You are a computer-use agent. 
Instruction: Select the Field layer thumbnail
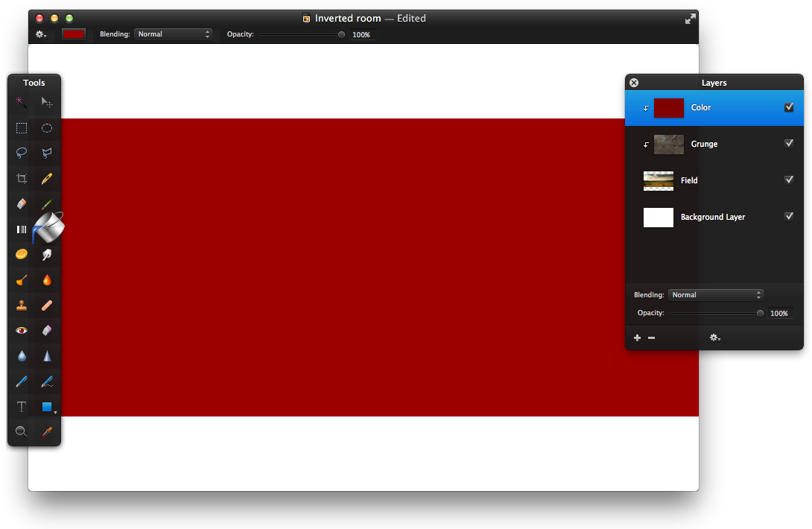(x=659, y=180)
